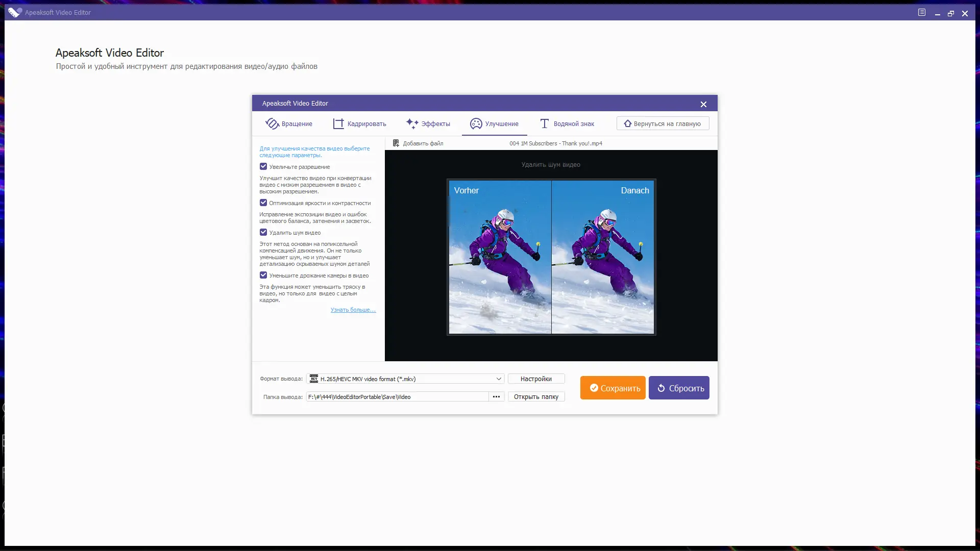
Task: Click Save (Сохранить) orange button
Action: 612,388
